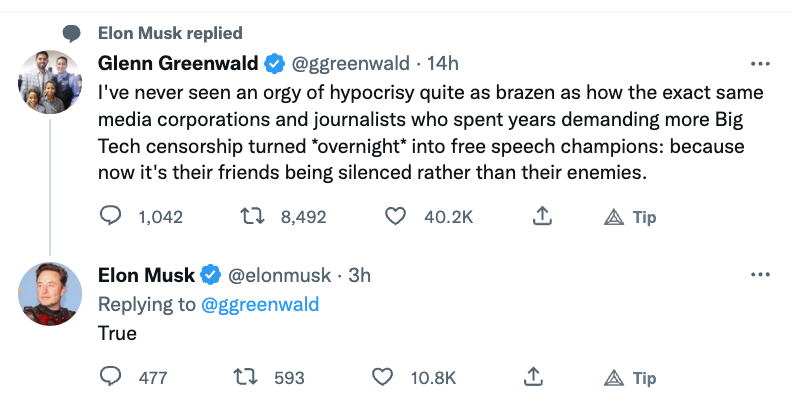
Task: Click the 14h timestamp on Greenwald's tweet
Action: tap(442, 64)
